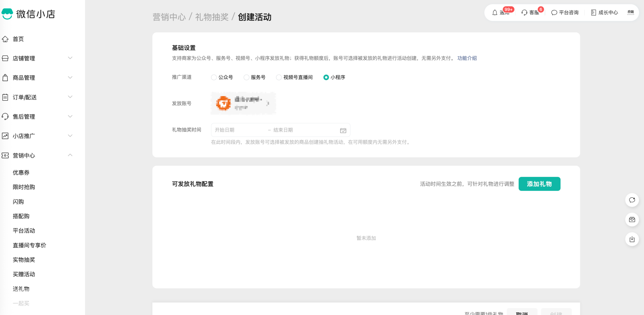Viewport: 644px width, 315px height.
Task: Click the 添加礼物 button
Action: click(539, 184)
